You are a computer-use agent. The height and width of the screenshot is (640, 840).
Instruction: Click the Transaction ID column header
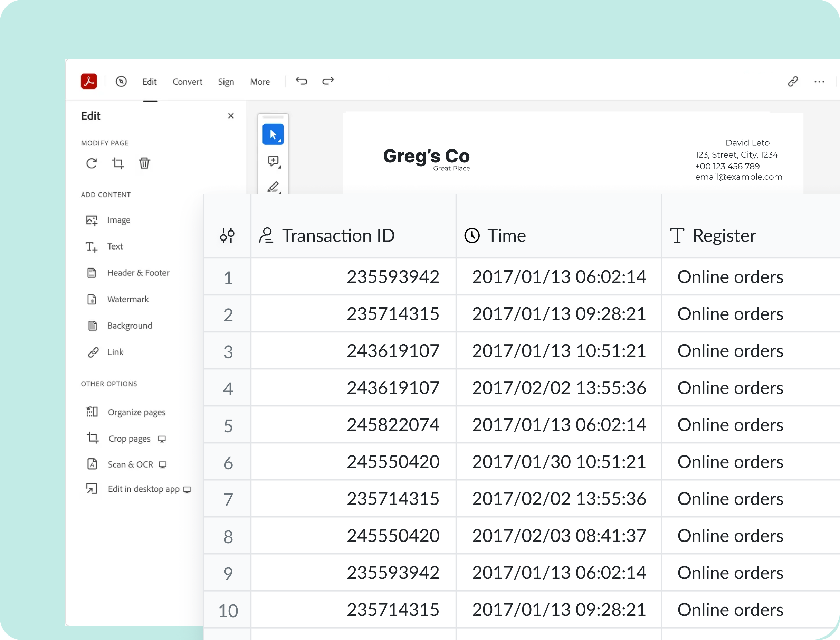338,235
